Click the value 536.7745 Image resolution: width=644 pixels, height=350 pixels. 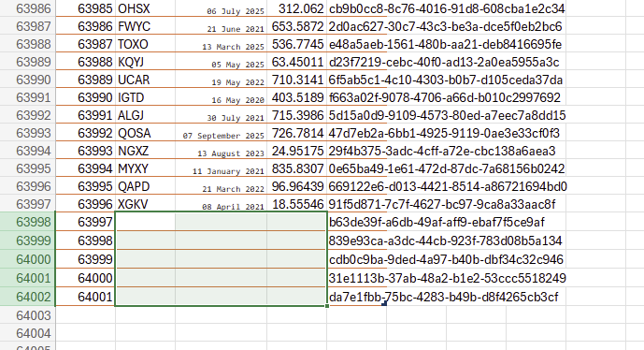[x=297, y=44]
